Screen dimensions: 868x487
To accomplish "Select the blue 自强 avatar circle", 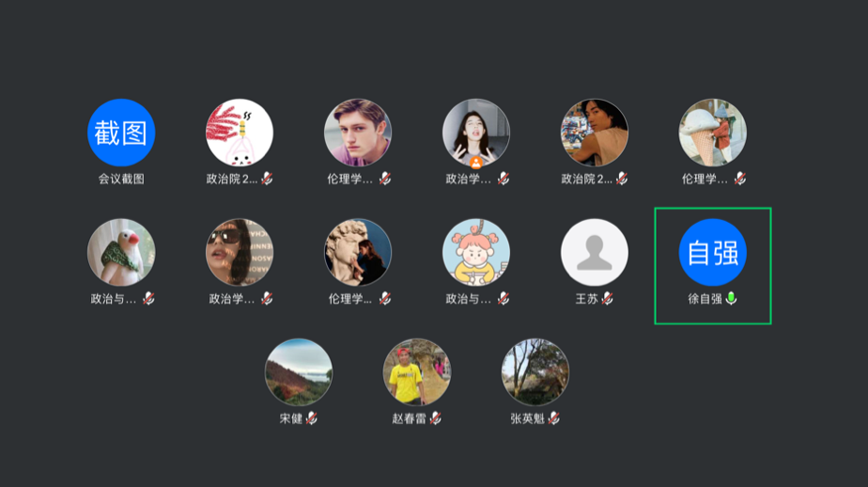I will [x=712, y=252].
